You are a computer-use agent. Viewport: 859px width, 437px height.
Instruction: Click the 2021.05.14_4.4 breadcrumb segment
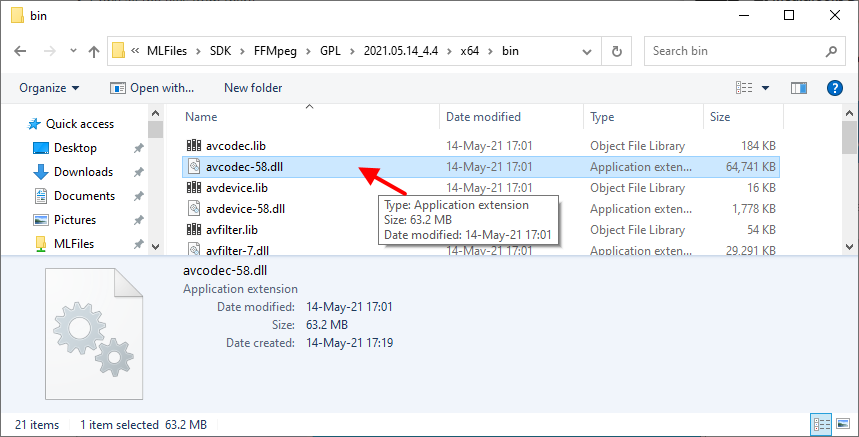coord(401,51)
